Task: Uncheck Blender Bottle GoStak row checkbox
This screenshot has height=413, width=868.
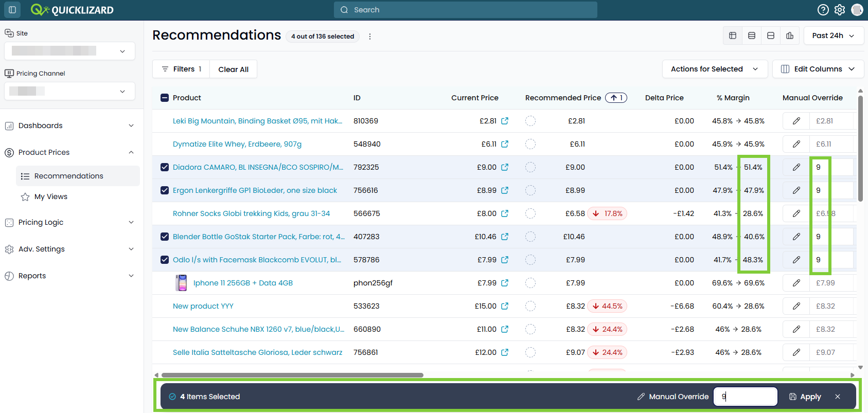Action: [165, 237]
